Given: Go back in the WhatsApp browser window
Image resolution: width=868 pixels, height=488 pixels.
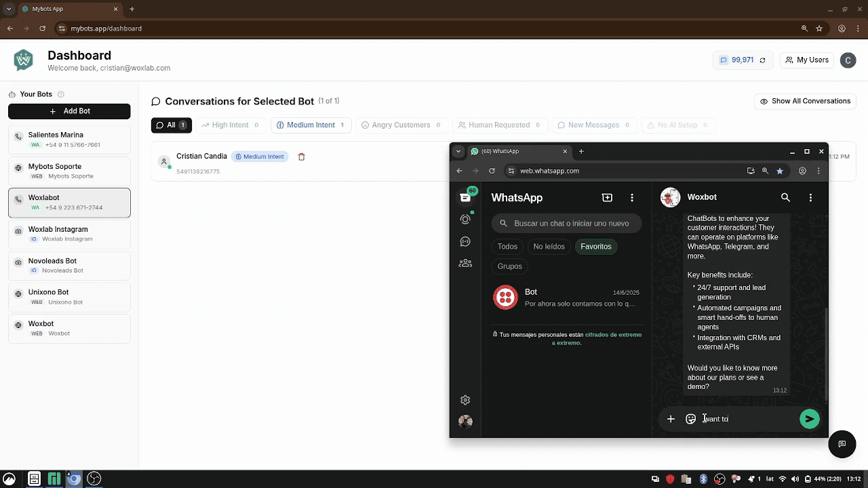Looking at the screenshot, I should (459, 171).
